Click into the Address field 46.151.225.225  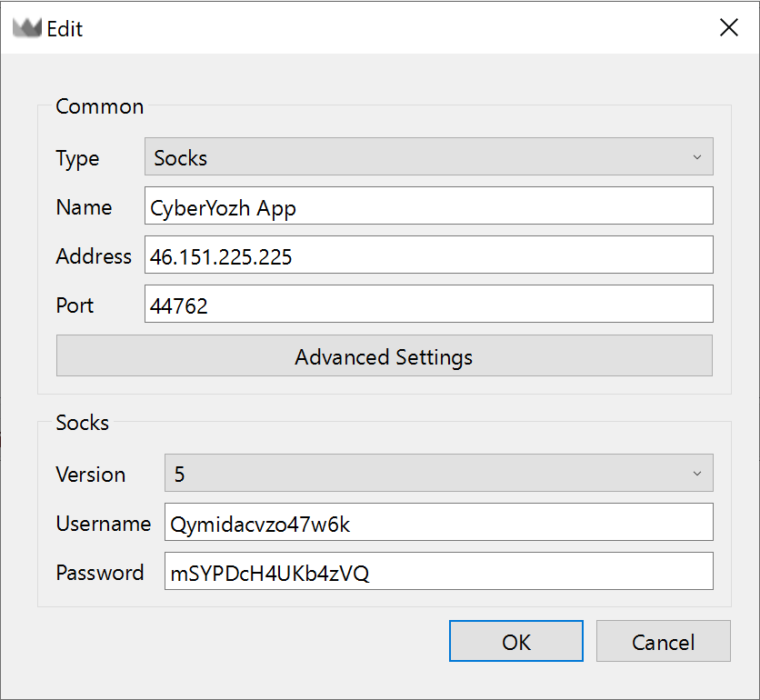click(x=428, y=255)
